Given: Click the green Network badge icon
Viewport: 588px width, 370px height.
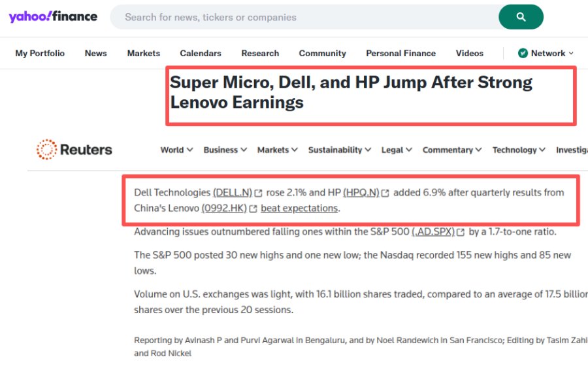Looking at the screenshot, I should (x=523, y=54).
